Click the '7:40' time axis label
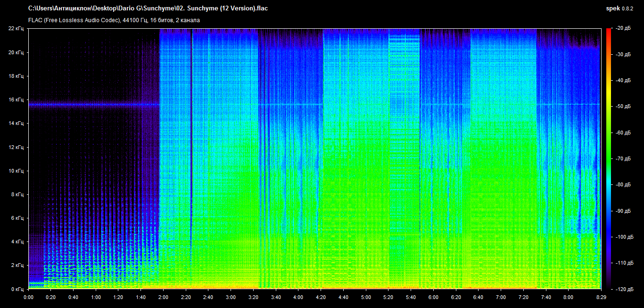 545,298
